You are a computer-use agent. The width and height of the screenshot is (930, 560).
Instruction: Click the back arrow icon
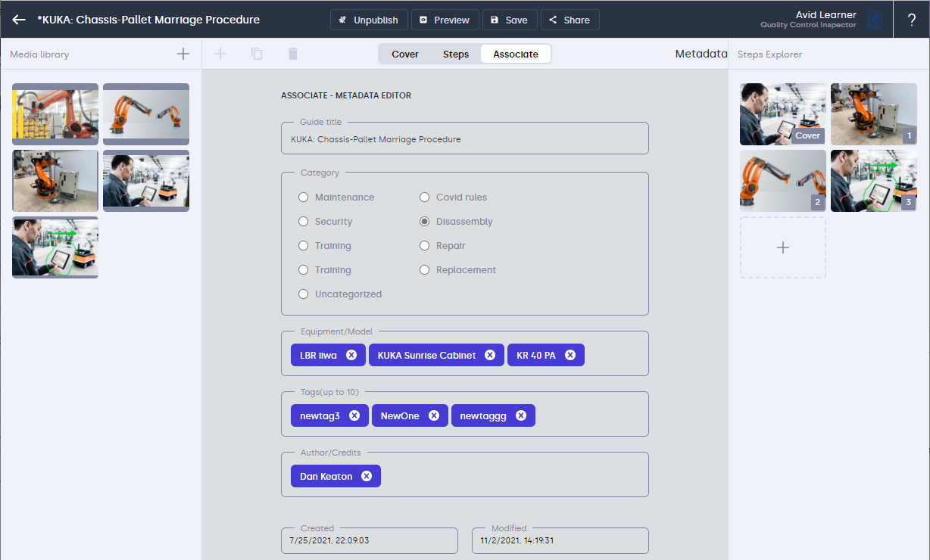pyautogui.click(x=19, y=20)
